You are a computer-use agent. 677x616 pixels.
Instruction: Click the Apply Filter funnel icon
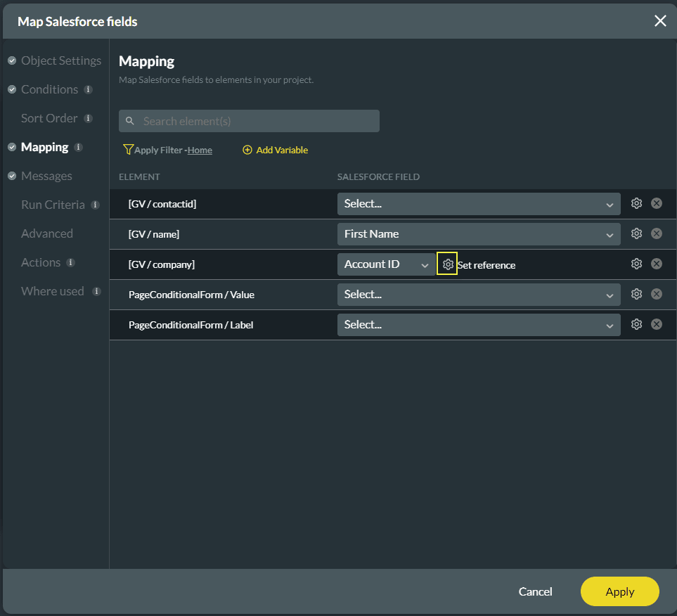[128, 150]
